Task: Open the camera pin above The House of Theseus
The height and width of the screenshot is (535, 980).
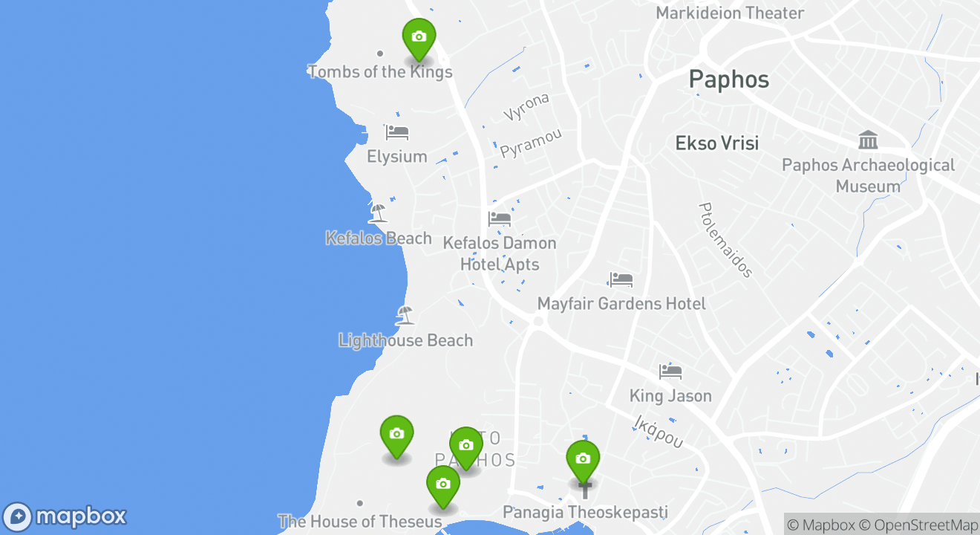Action: point(443,487)
